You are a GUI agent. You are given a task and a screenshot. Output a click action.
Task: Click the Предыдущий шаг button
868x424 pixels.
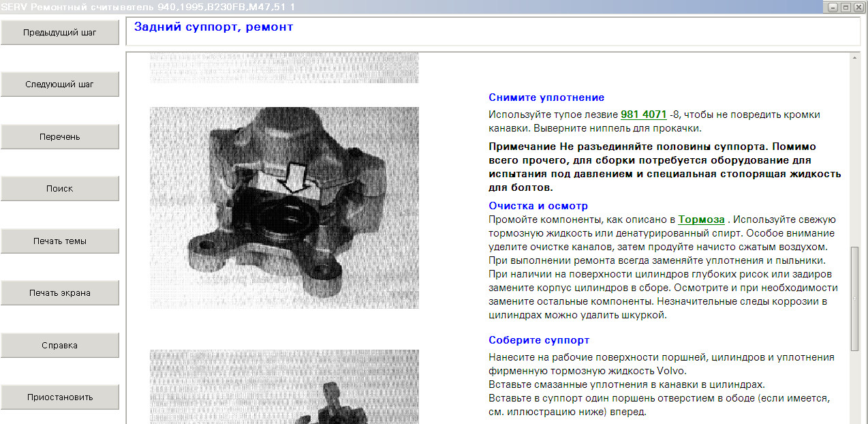60,33
